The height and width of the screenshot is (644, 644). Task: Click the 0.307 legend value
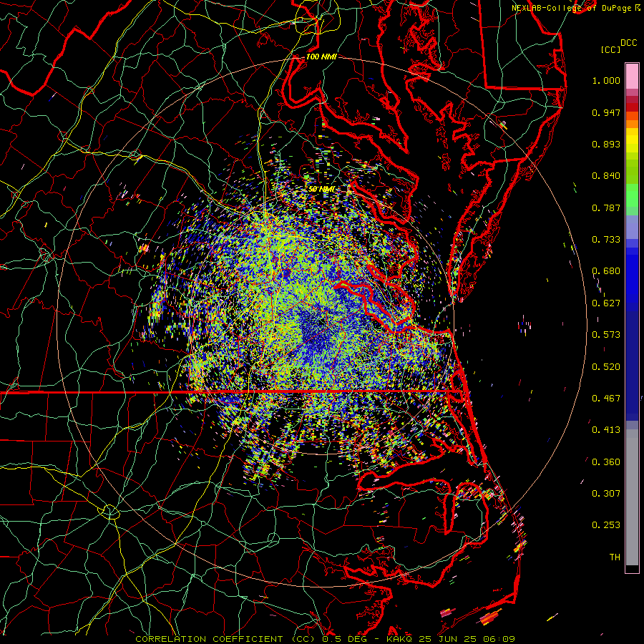[x=606, y=494]
